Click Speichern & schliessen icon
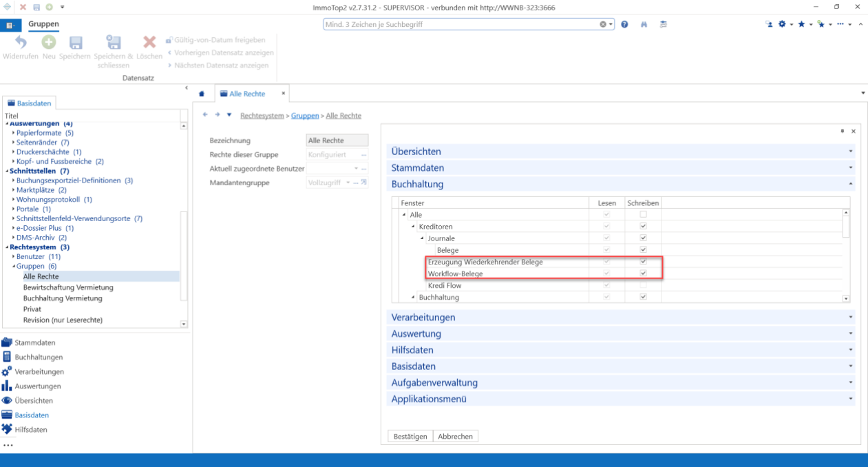Image resolution: width=868 pixels, height=467 pixels. (x=114, y=43)
